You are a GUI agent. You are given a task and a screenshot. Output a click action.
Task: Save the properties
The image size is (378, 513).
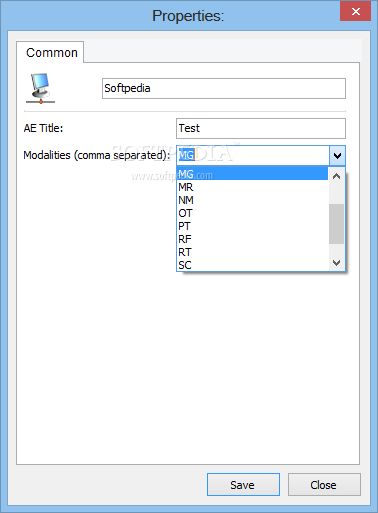pos(243,485)
